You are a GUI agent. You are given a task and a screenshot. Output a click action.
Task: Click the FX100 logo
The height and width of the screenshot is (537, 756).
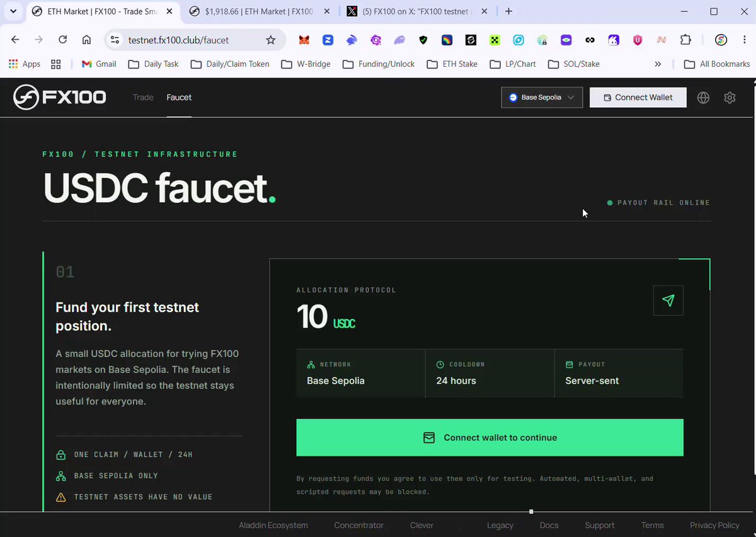click(60, 97)
